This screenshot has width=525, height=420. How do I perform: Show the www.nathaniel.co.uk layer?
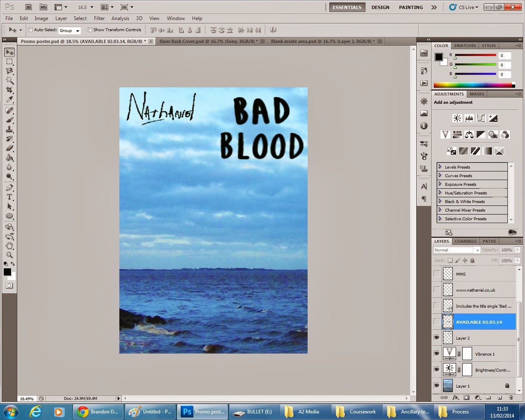[436, 290]
